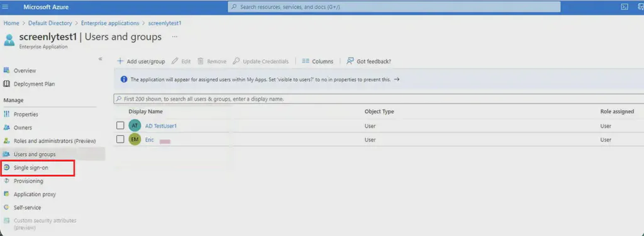Check the box for AD TestUser1

click(x=120, y=125)
